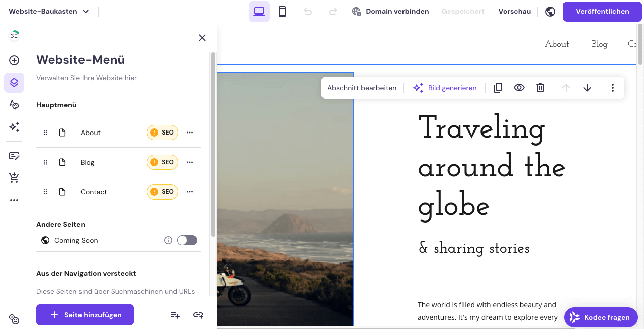Click the 'The world is filled' paragraph

point(487,311)
